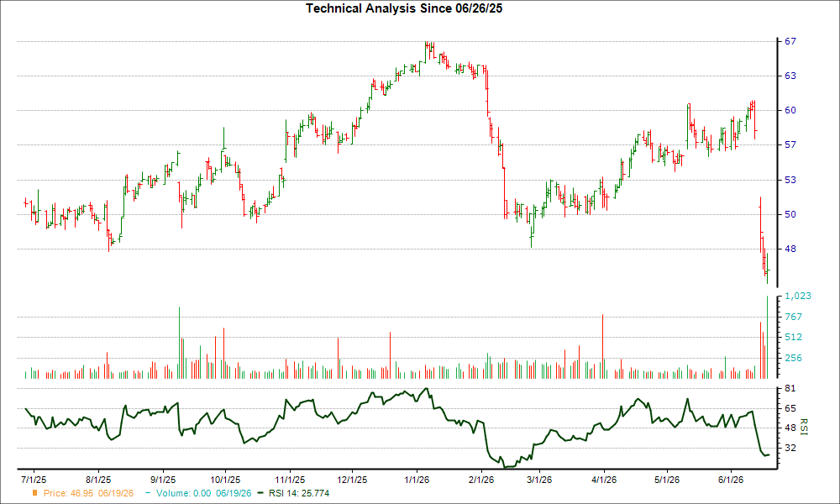Click the volume axis label 512
The width and height of the screenshot is (840, 504).
[x=794, y=337]
